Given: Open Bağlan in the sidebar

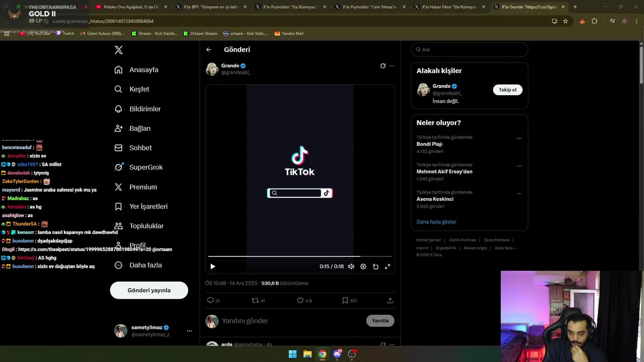Looking at the screenshot, I should tap(132, 128).
